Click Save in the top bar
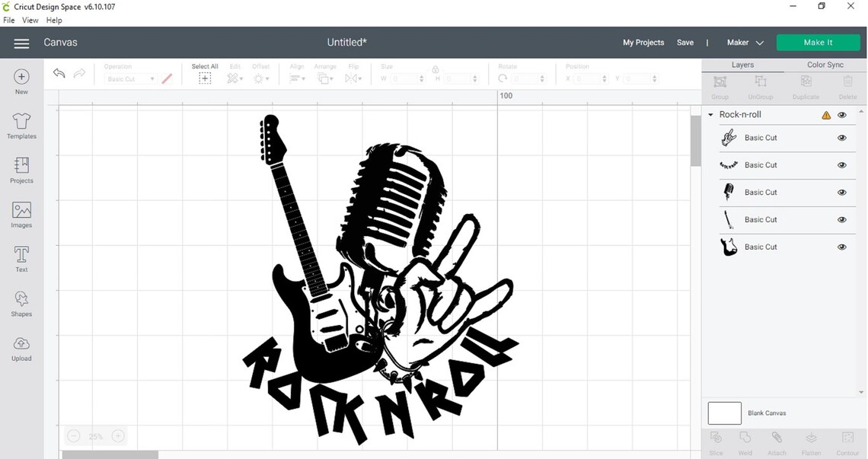The image size is (868, 459). pos(685,43)
